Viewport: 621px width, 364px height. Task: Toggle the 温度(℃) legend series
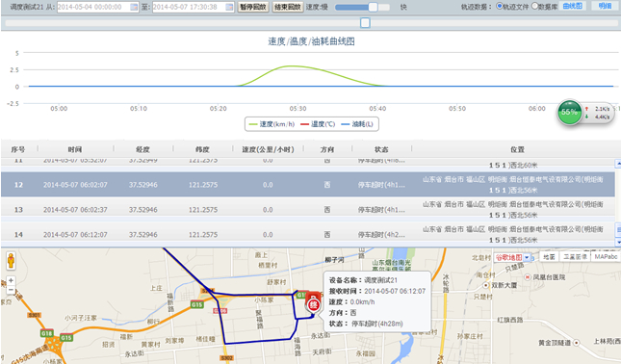point(318,124)
